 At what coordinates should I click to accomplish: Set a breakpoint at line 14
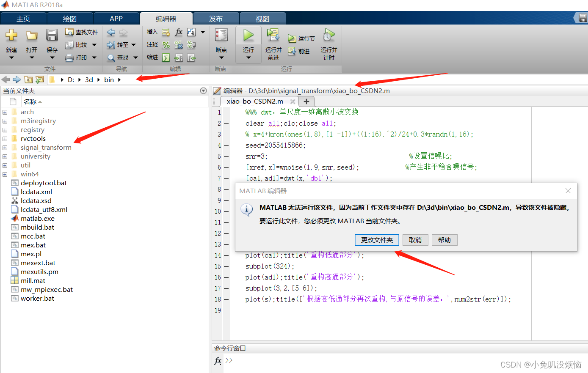click(x=226, y=256)
